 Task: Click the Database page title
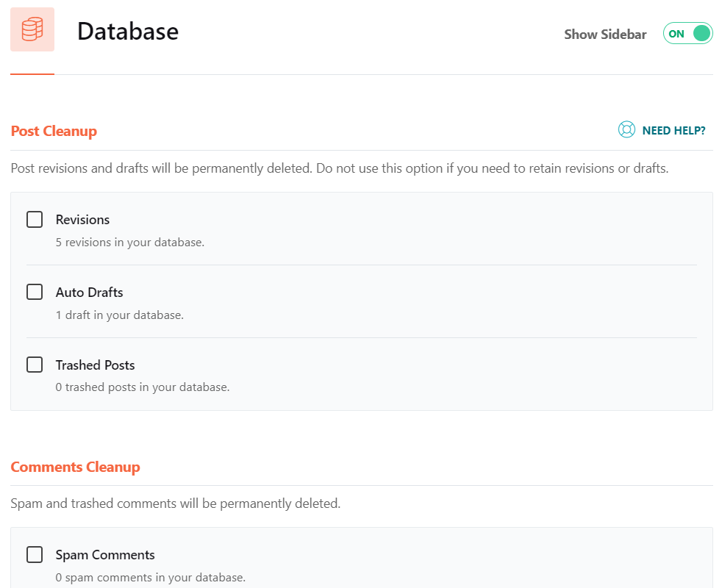(128, 32)
